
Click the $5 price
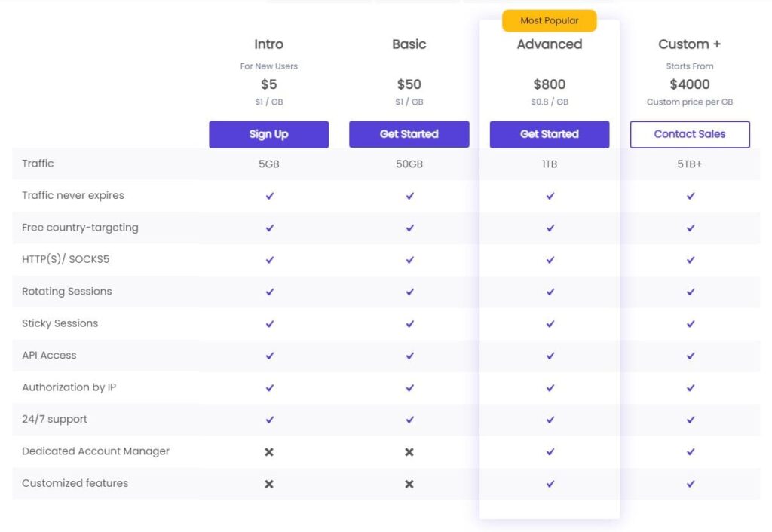[x=269, y=84]
